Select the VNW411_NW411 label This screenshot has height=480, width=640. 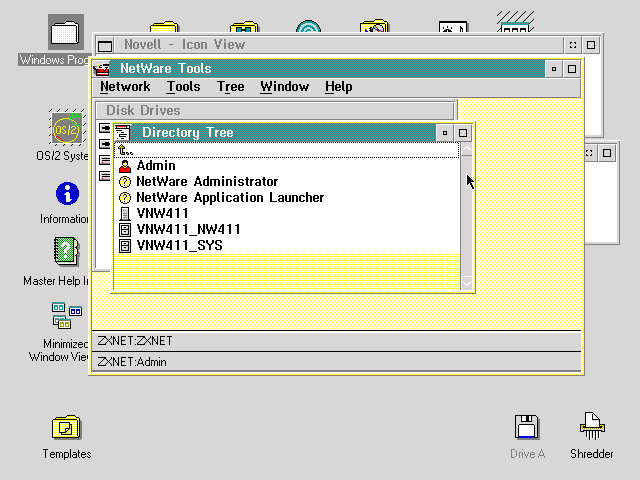click(x=188, y=229)
